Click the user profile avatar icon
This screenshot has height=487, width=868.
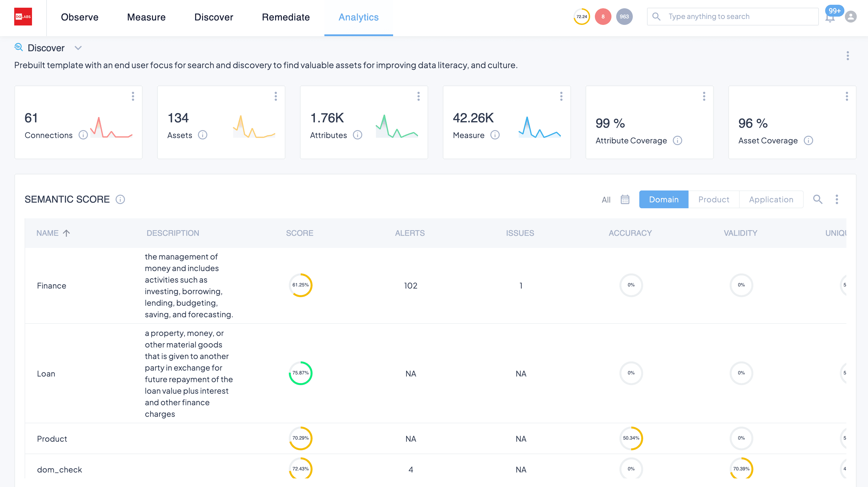(850, 16)
